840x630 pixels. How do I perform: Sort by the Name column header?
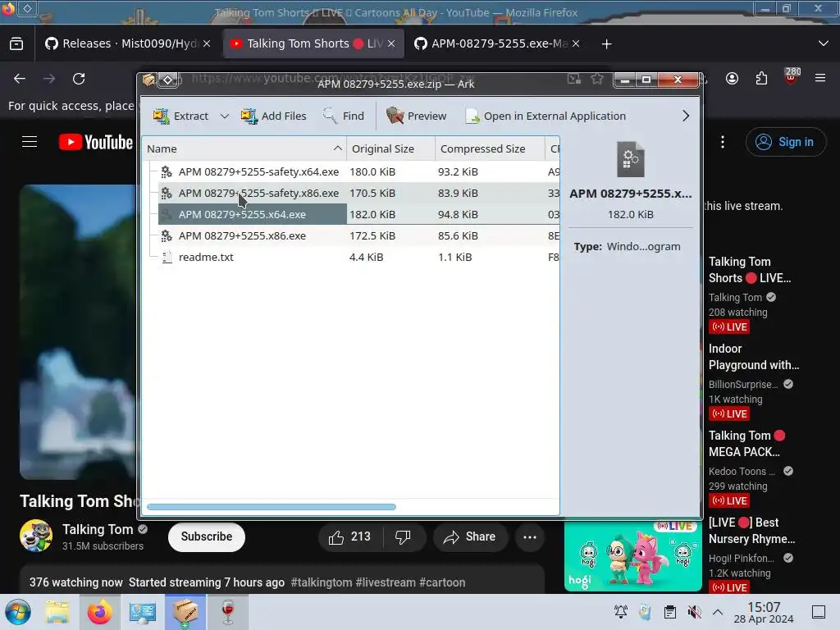point(244,149)
